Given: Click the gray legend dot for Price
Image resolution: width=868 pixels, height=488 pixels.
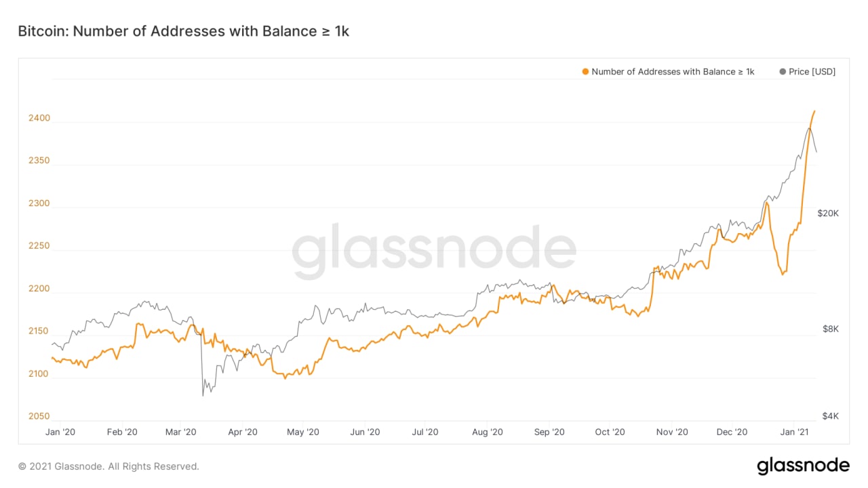Looking at the screenshot, I should point(783,72).
